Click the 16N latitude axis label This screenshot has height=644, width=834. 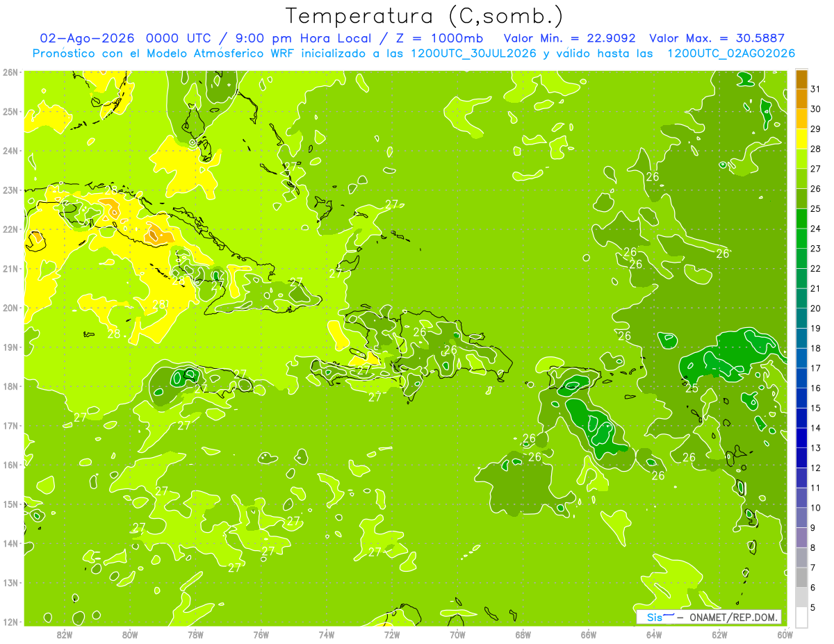(x=10, y=465)
